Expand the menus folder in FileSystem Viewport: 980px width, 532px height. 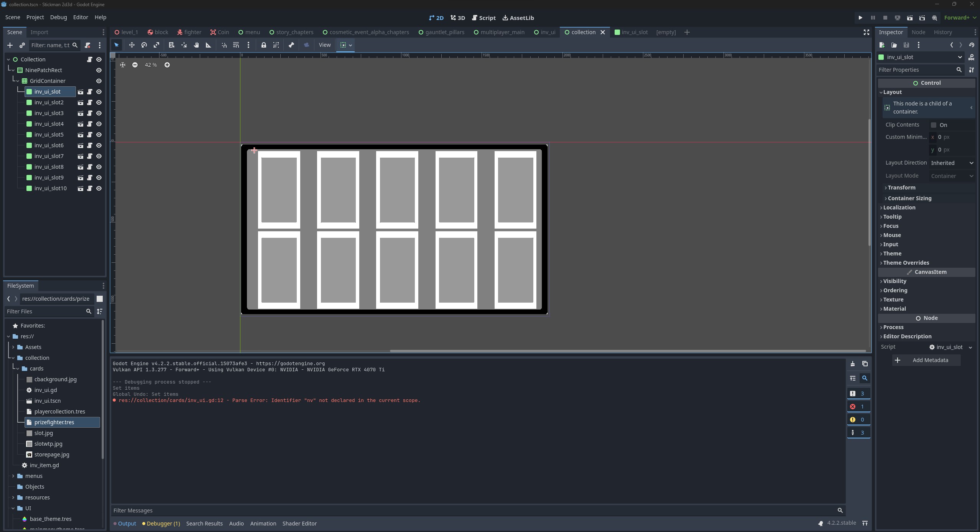click(x=13, y=476)
